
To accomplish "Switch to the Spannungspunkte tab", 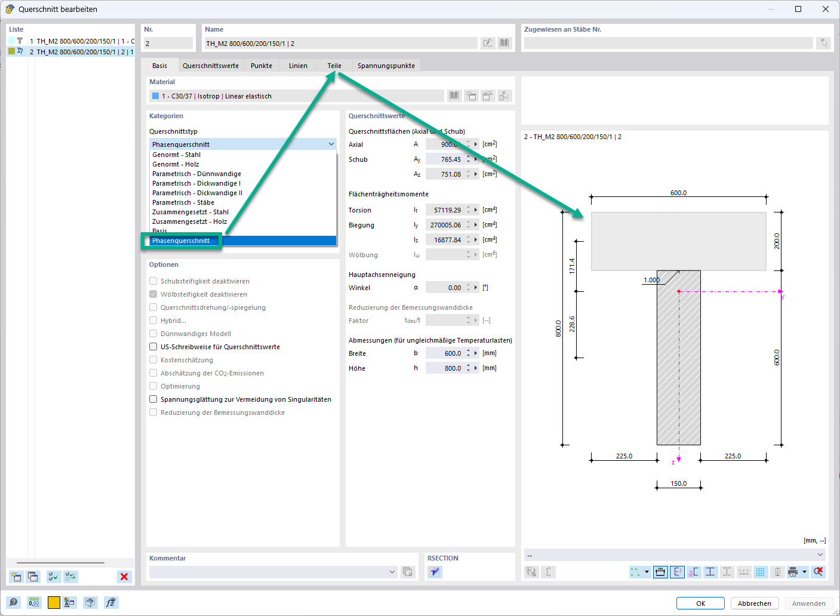I will coord(386,66).
